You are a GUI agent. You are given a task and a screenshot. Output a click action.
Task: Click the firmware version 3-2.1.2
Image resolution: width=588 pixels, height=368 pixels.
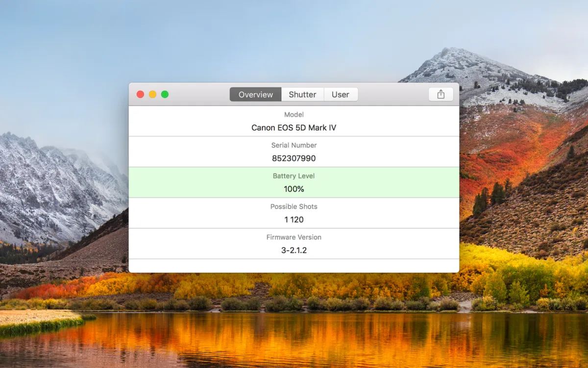(x=294, y=250)
